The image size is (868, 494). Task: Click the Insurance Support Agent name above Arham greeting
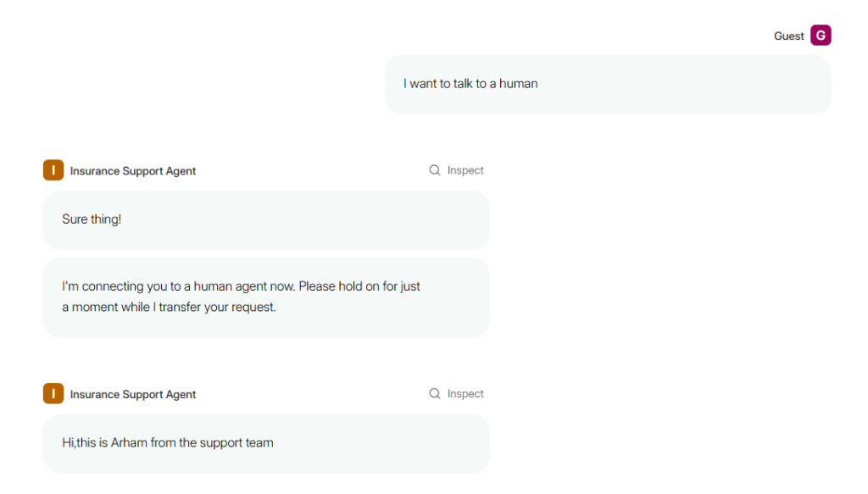click(x=133, y=395)
